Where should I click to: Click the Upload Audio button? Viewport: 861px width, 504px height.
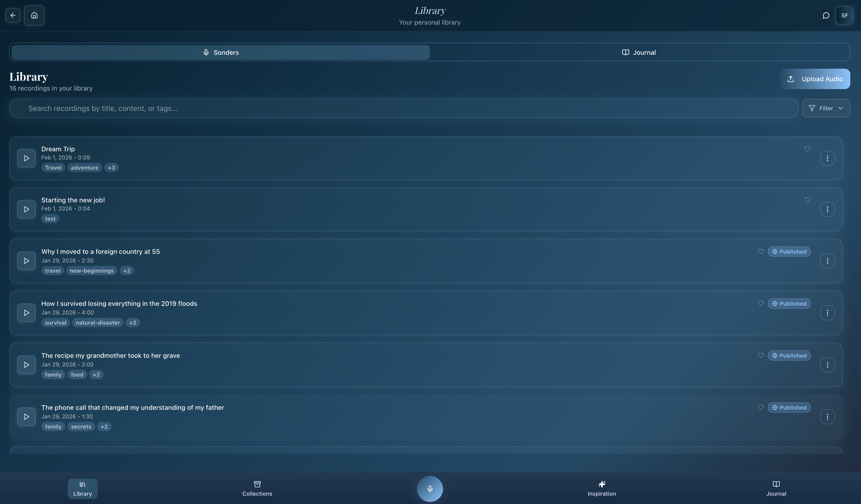click(x=815, y=79)
